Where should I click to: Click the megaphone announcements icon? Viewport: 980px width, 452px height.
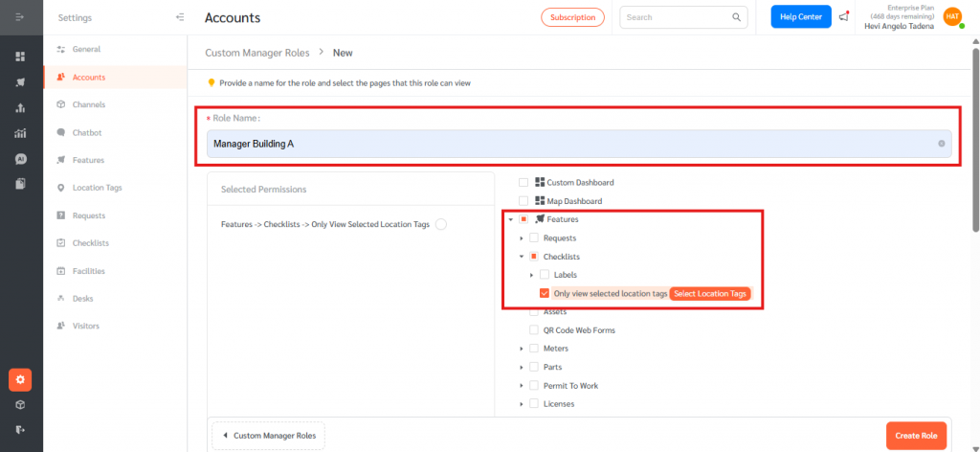click(x=843, y=17)
